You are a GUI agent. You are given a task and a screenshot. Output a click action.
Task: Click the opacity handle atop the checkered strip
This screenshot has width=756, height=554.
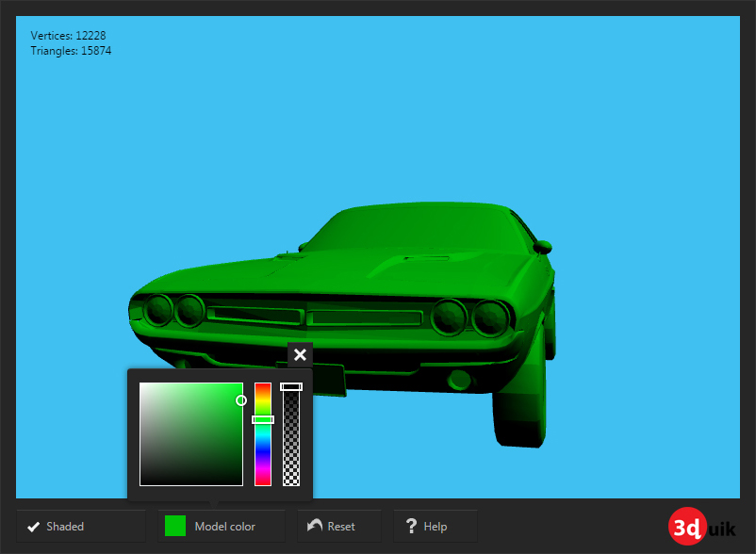291,386
